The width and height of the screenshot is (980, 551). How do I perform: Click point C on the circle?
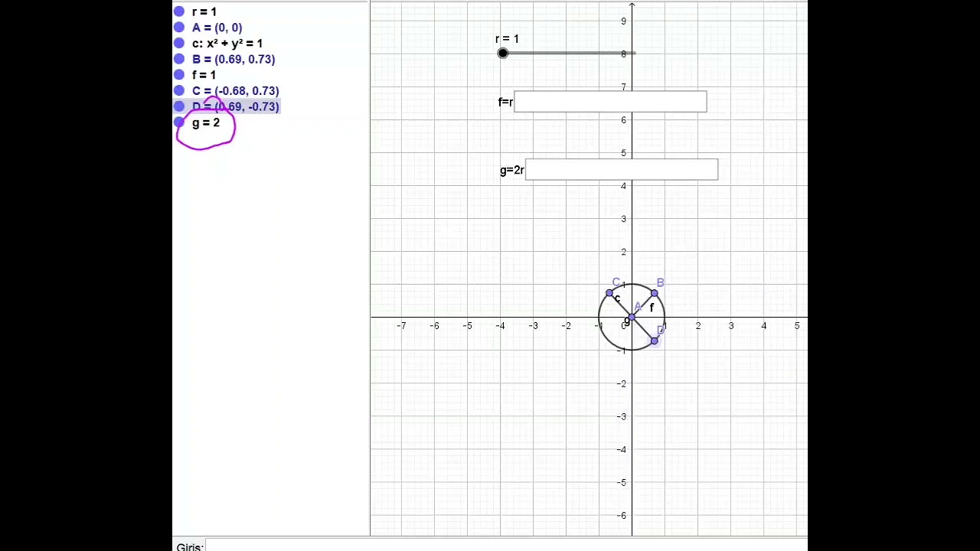(x=609, y=293)
